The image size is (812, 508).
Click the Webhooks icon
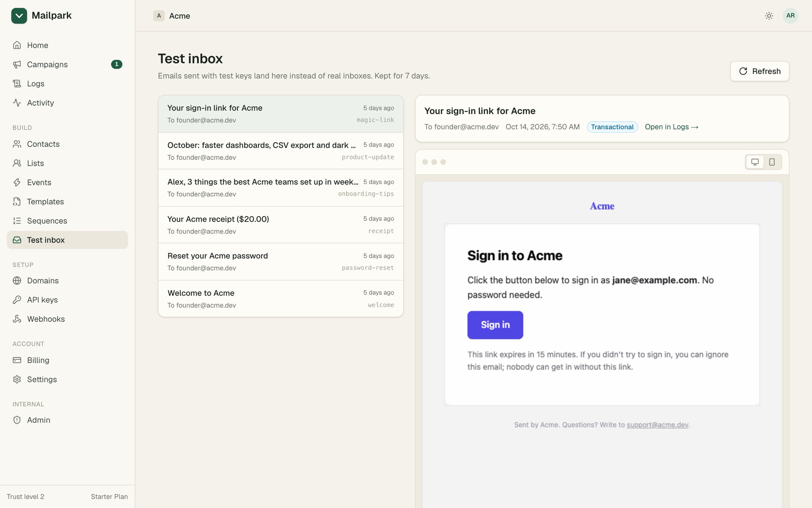17,319
